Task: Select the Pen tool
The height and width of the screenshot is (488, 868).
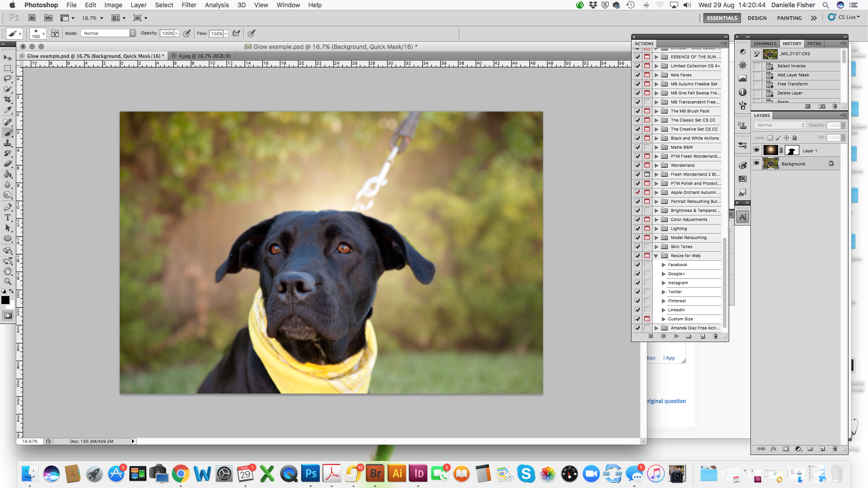Action: coord(8,207)
